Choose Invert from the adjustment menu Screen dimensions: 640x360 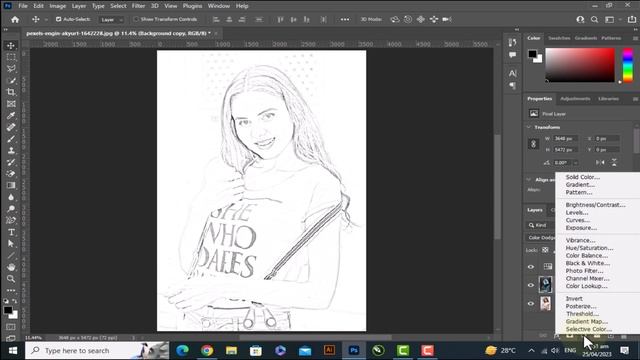(x=574, y=299)
